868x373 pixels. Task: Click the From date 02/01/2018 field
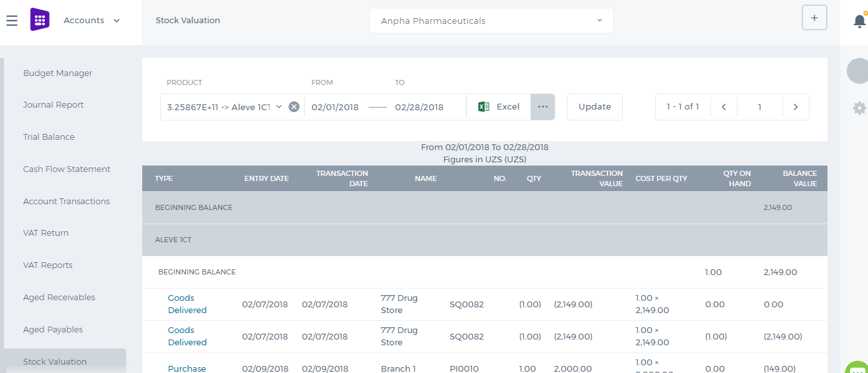[x=335, y=107]
